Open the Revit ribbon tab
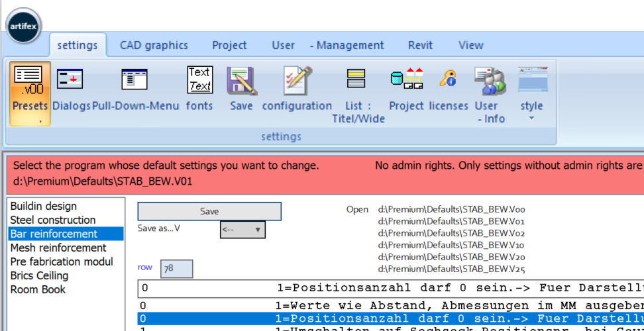The width and height of the screenshot is (644, 331). (x=420, y=46)
